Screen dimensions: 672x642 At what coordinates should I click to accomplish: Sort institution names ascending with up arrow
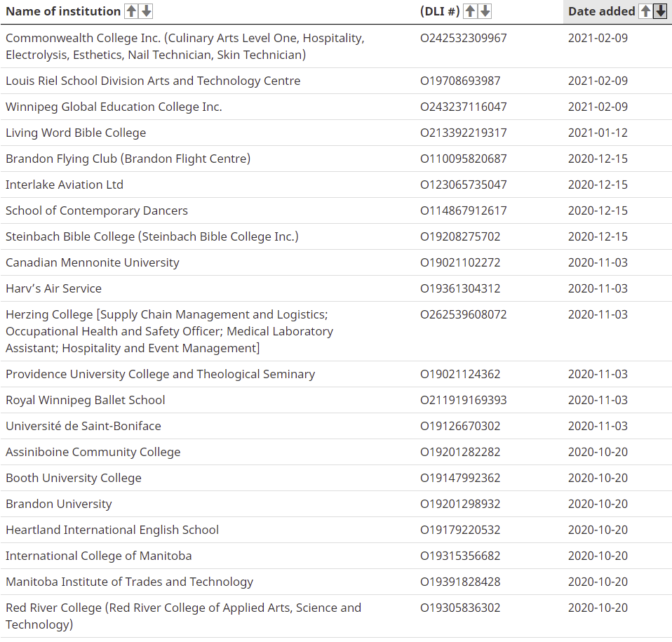(132, 11)
